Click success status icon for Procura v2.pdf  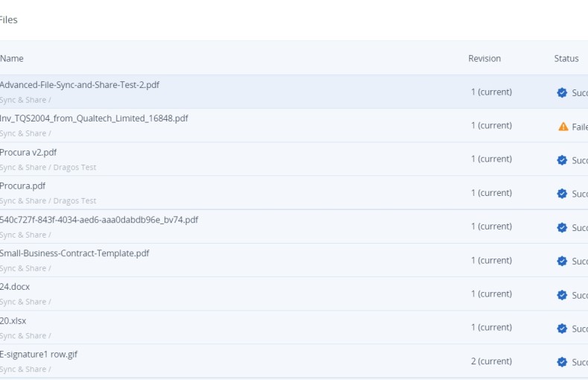pyautogui.click(x=562, y=160)
